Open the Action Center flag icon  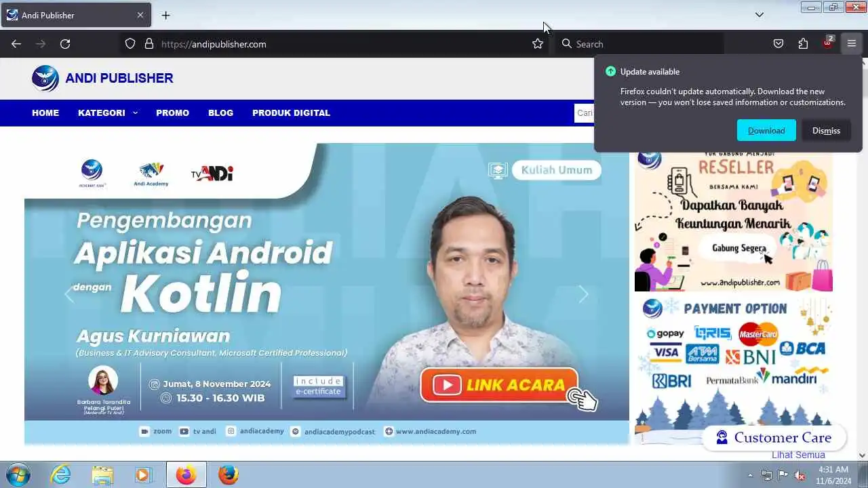pyautogui.click(x=783, y=475)
